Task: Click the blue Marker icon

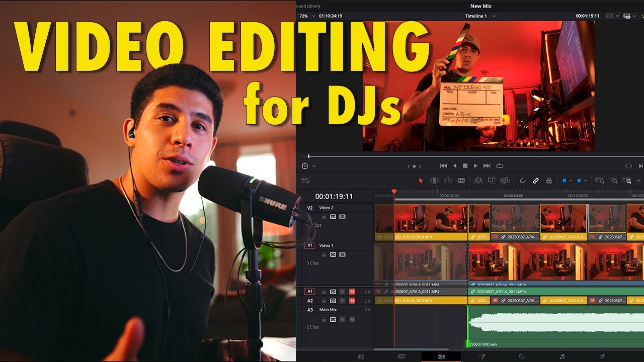Action: tap(579, 180)
